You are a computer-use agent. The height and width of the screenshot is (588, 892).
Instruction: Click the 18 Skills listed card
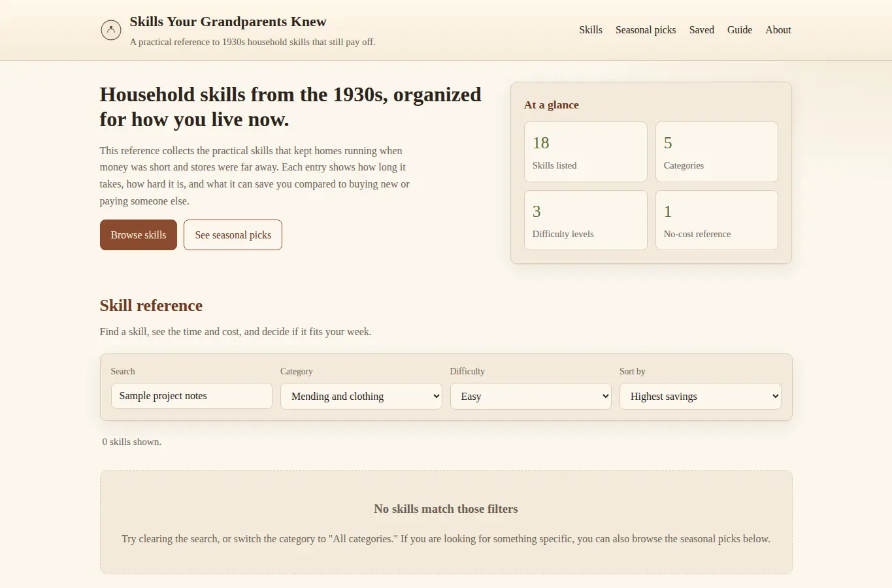pyautogui.click(x=586, y=152)
